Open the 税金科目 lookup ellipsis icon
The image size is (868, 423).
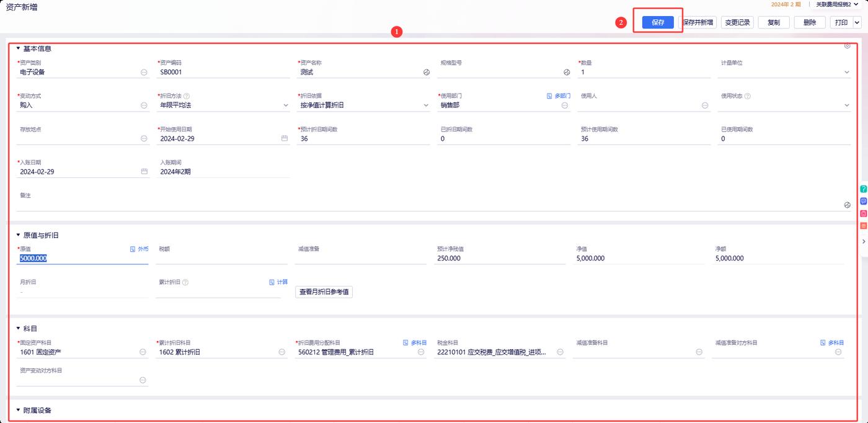(x=560, y=352)
